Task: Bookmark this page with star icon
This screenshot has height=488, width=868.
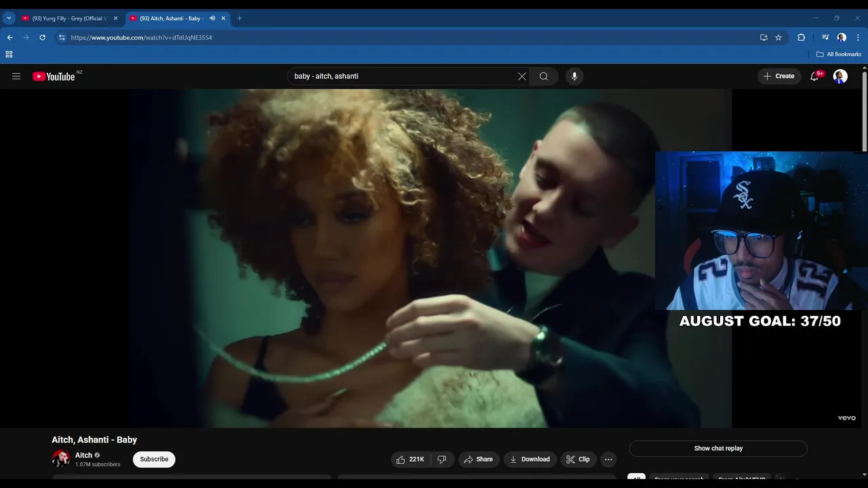Action: 778,37
